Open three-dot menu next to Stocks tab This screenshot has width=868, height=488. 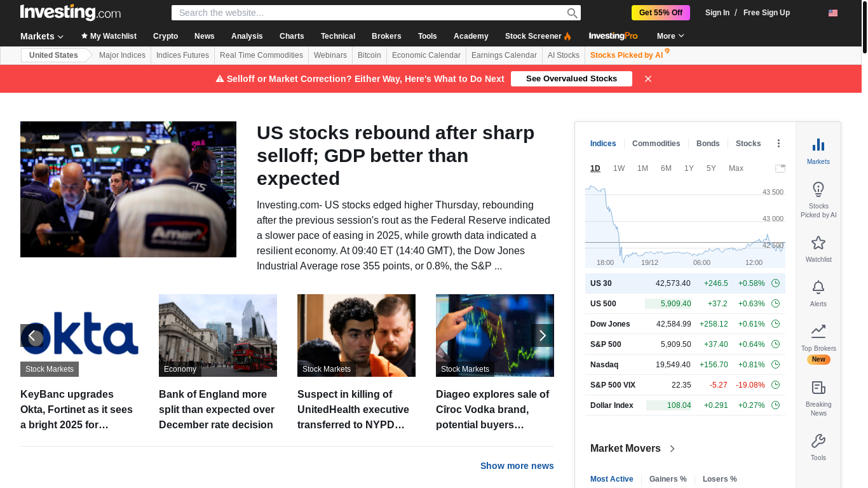pos(778,144)
